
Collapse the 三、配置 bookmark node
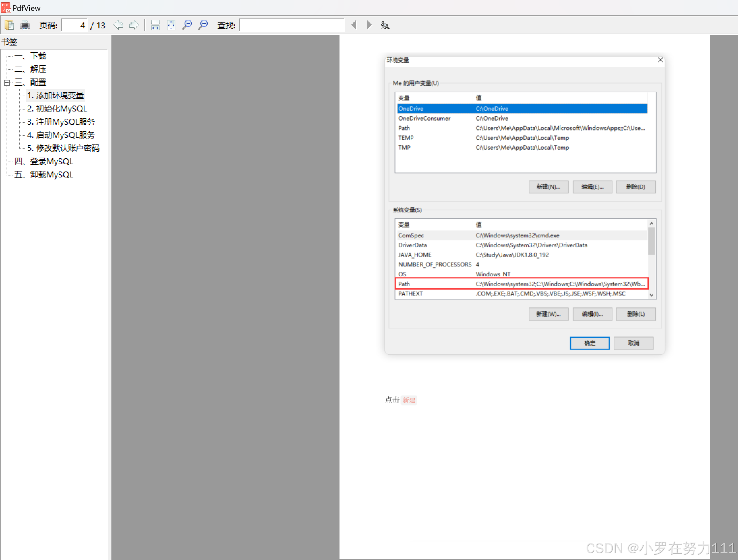tap(7, 82)
